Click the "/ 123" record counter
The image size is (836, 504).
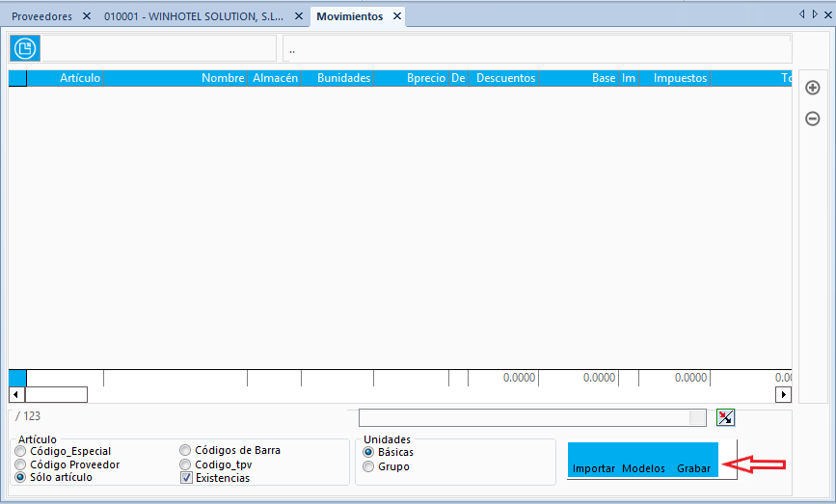click(x=28, y=416)
